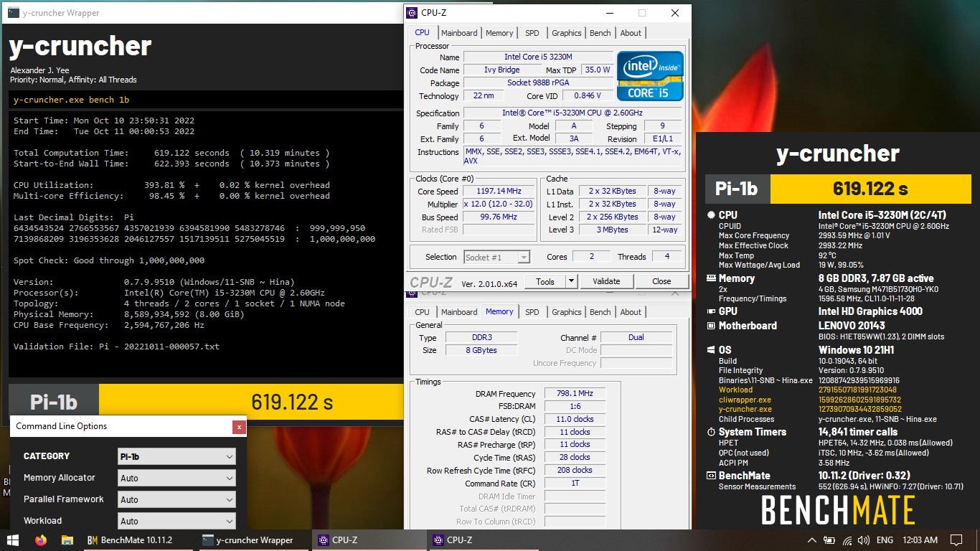Open the network Wi-Fi tray icon
Screen dimensions: 980x551
[x=847, y=540]
